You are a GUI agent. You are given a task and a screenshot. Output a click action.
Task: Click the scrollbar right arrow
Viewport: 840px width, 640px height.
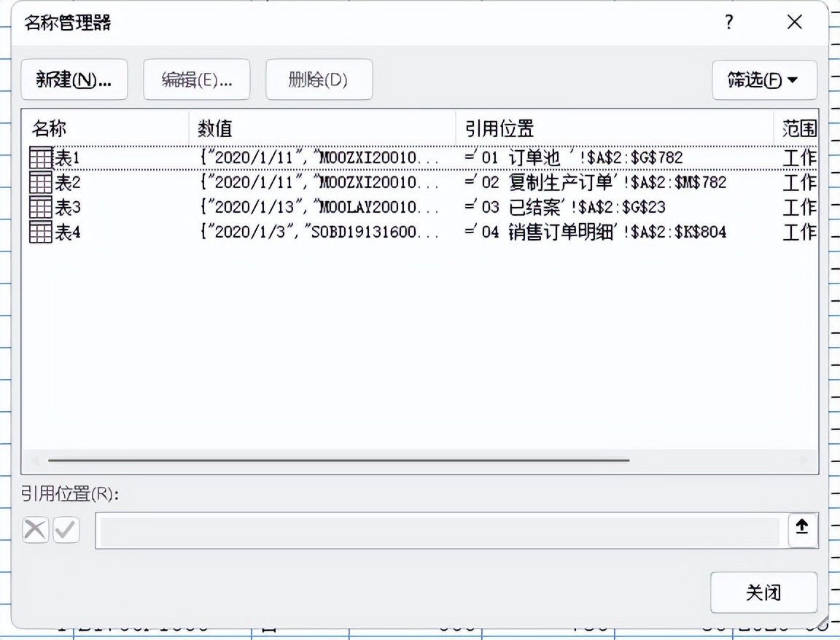click(x=805, y=460)
